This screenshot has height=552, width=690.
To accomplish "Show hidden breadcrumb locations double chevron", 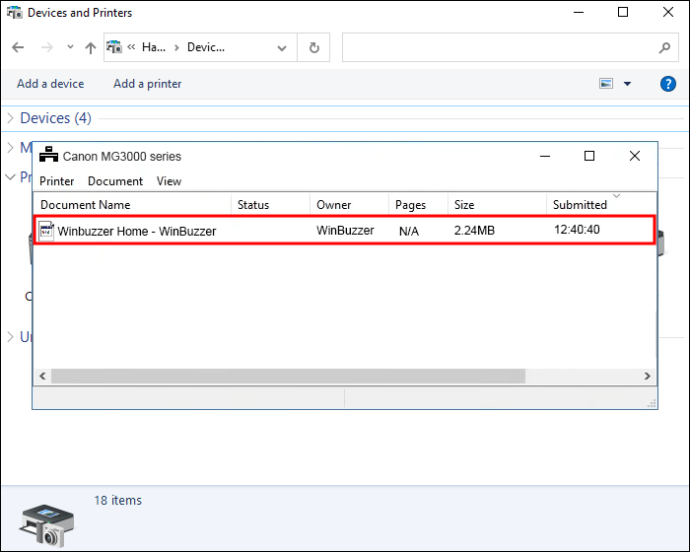I will (131, 46).
